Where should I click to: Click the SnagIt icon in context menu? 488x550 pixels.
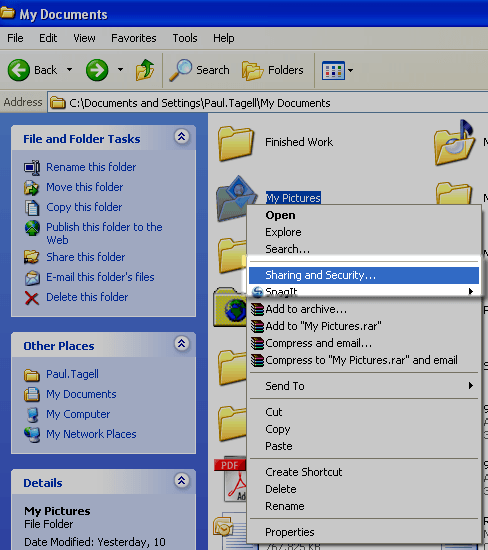click(258, 291)
